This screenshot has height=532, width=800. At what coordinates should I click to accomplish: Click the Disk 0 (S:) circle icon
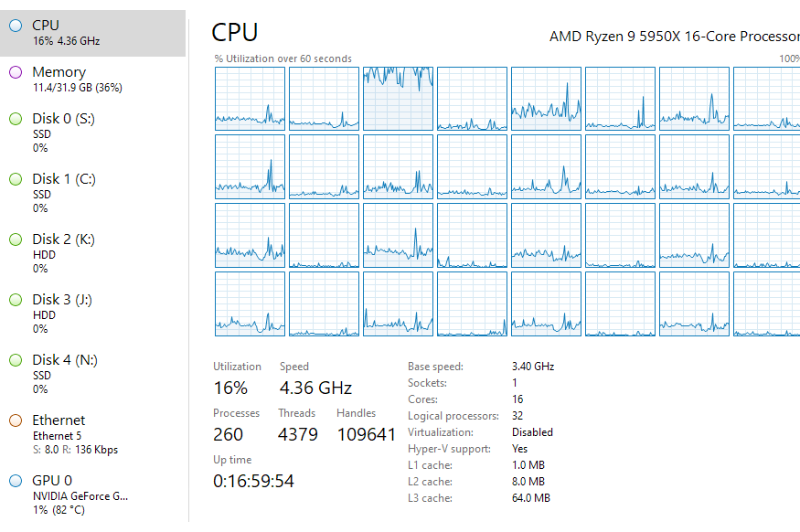[15, 119]
